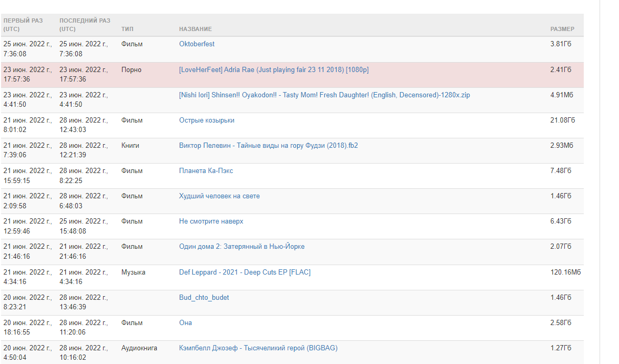Click last-seen 6:48:03 date in Худший человек row
Viewport: 619px width, 364px height.
[84, 200]
